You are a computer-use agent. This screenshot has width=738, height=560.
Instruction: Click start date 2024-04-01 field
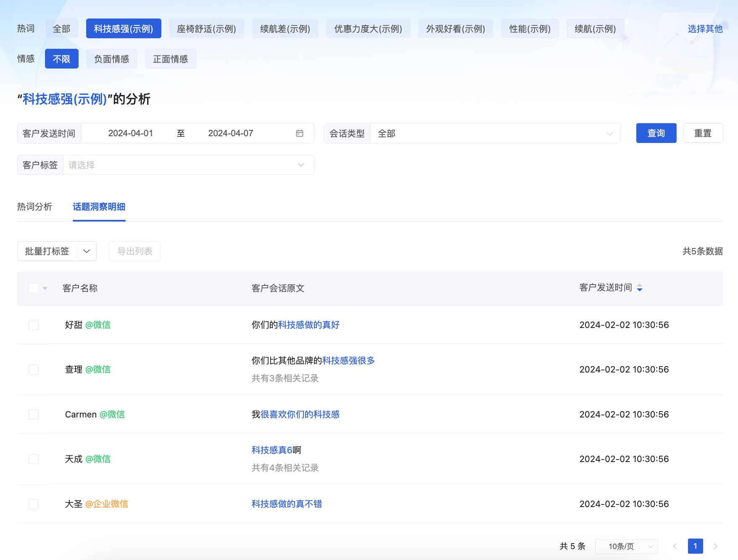pos(131,133)
